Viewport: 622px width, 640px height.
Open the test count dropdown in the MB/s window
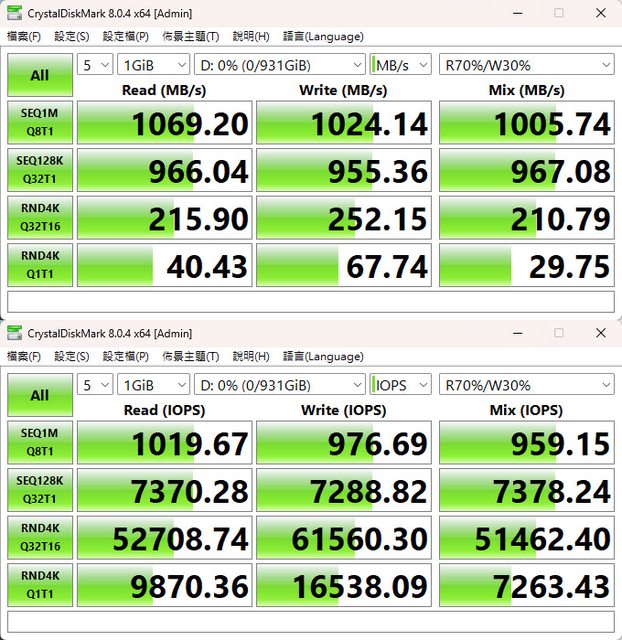coord(94,65)
